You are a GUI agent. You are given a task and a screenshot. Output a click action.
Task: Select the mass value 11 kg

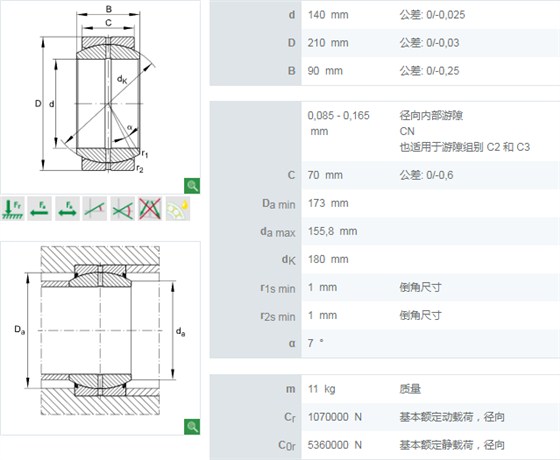(x=321, y=389)
